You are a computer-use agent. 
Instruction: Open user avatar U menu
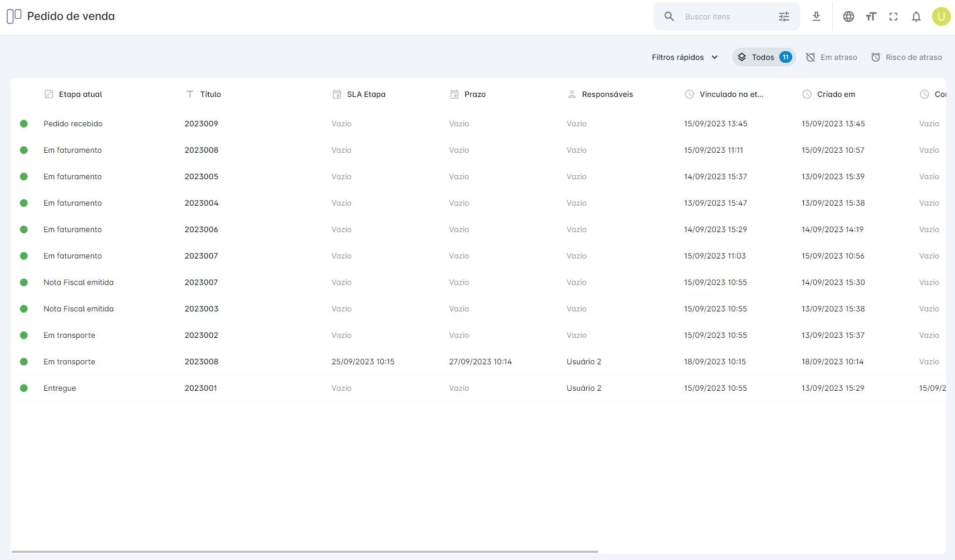point(941,16)
